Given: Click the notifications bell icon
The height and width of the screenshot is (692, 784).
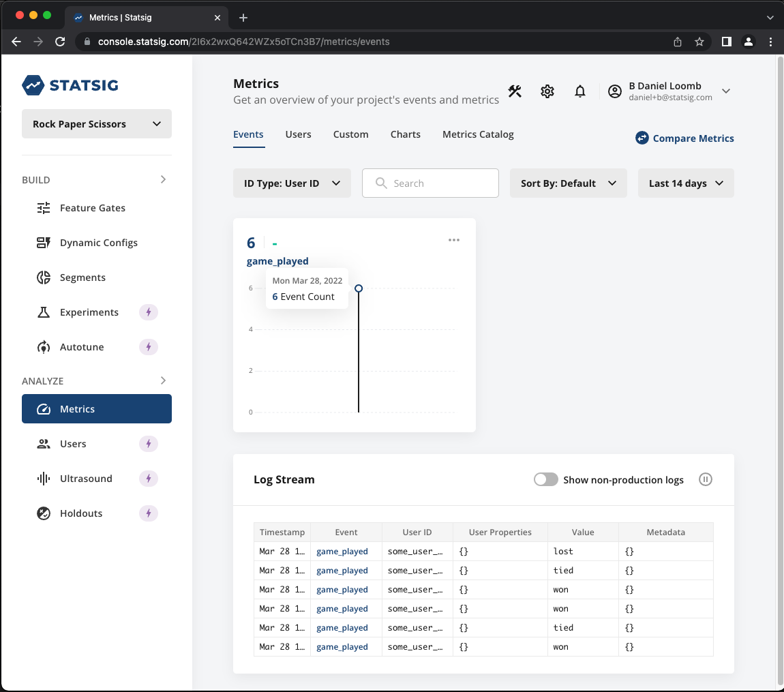Looking at the screenshot, I should 580,91.
